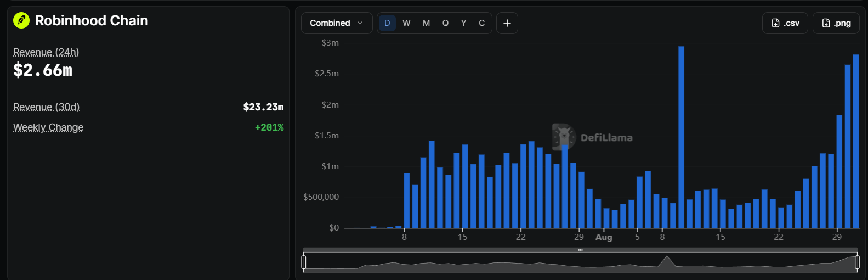868x280 pixels.
Task: Click the left range slider handle
Action: pyautogui.click(x=304, y=262)
